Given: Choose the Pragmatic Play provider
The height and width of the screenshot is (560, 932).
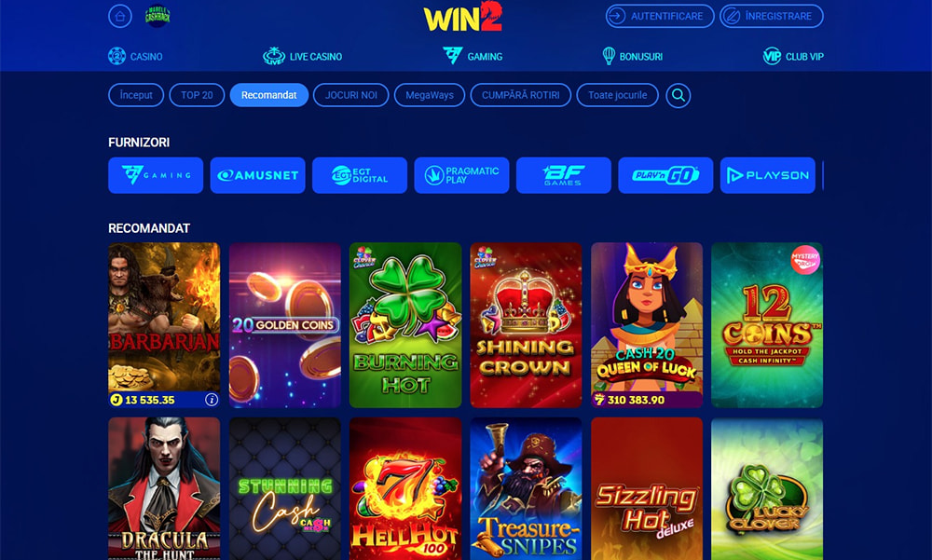Looking at the screenshot, I should click(x=462, y=175).
